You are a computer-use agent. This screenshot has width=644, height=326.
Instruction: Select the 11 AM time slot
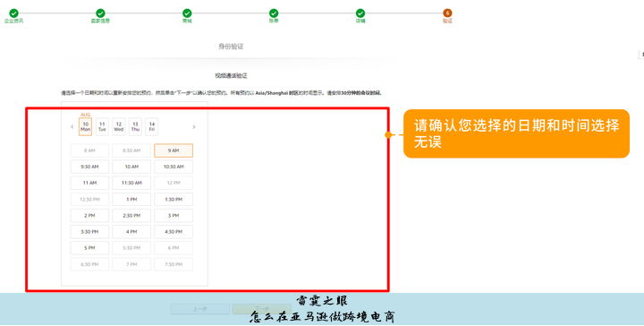click(89, 183)
